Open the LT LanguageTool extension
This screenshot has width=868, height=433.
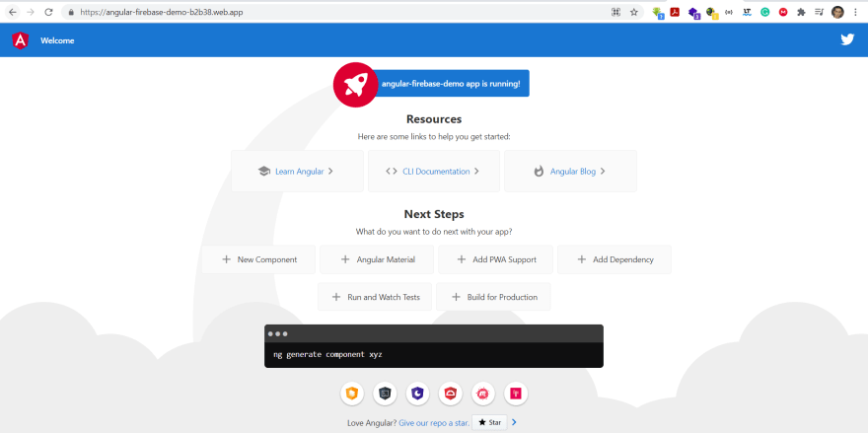click(x=747, y=12)
